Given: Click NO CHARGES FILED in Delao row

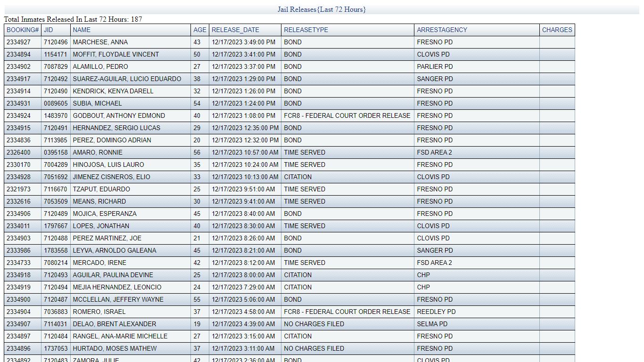Looking at the screenshot, I should [x=314, y=324].
